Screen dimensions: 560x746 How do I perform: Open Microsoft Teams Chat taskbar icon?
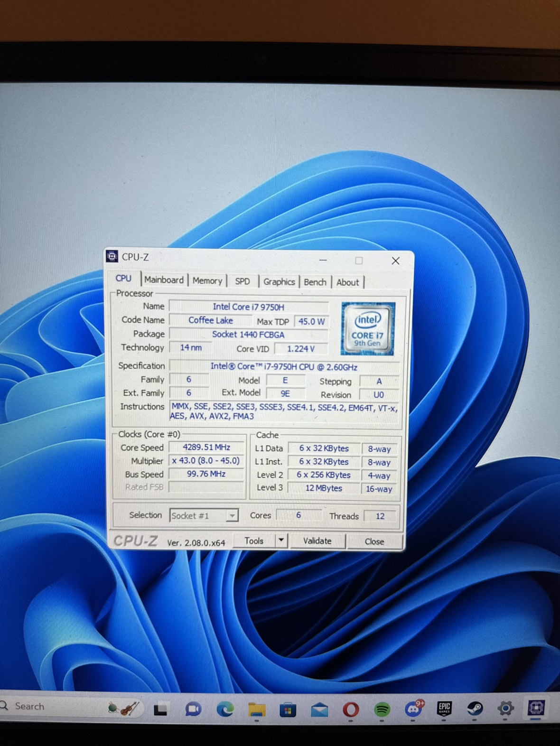193,709
